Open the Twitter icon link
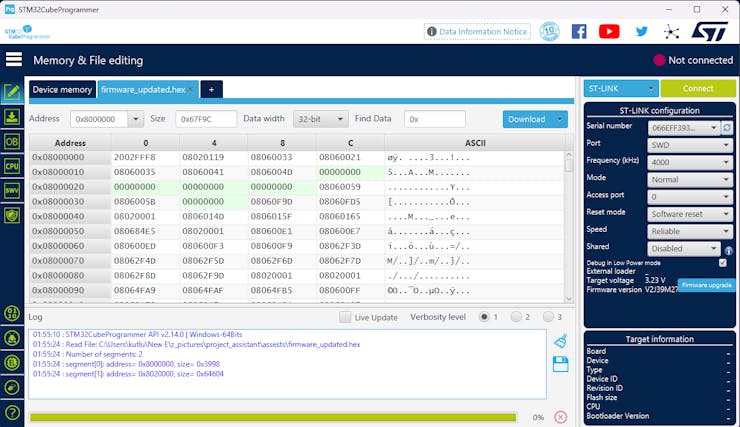 (641, 32)
